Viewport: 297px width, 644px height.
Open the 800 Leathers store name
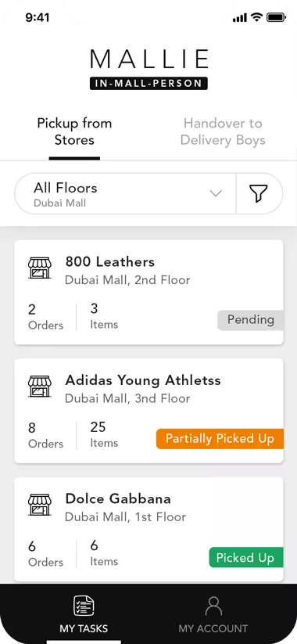coord(110,261)
